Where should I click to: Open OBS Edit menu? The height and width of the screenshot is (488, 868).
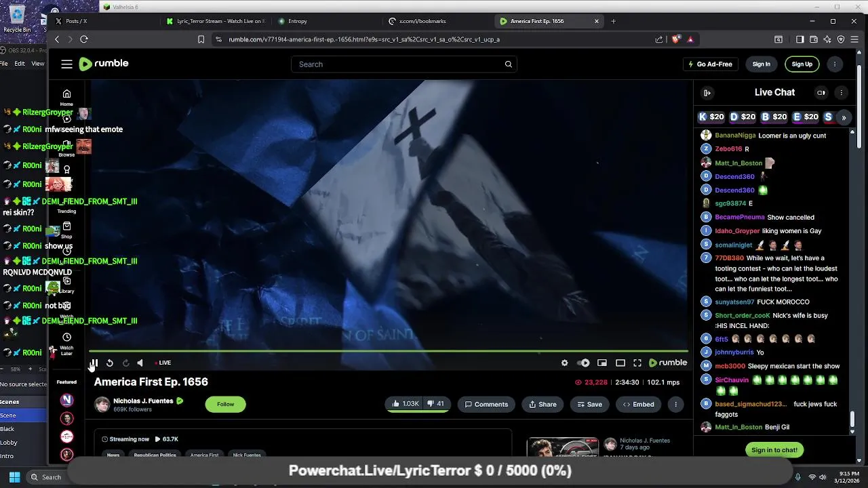pyautogui.click(x=20, y=64)
